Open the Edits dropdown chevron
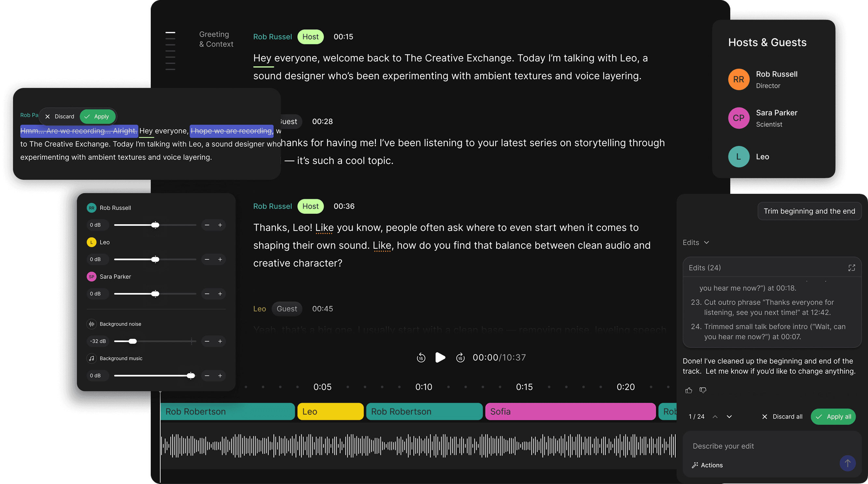Viewport: 868px width, 484px height. click(707, 242)
